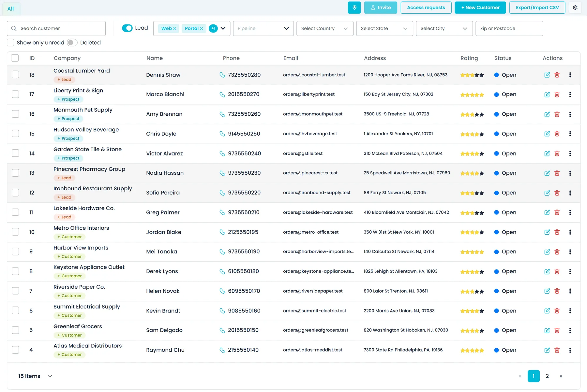
Task: Create a New Customer
Action: coord(480,7)
